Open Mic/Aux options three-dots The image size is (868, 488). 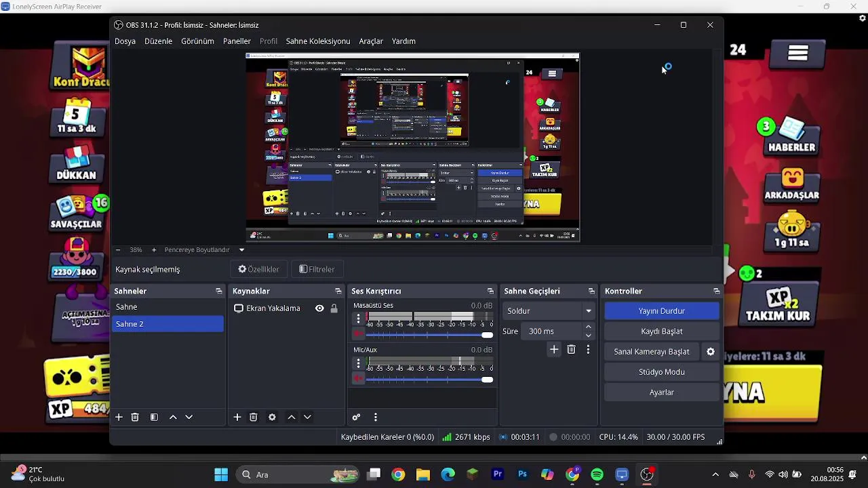(x=359, y=363)
